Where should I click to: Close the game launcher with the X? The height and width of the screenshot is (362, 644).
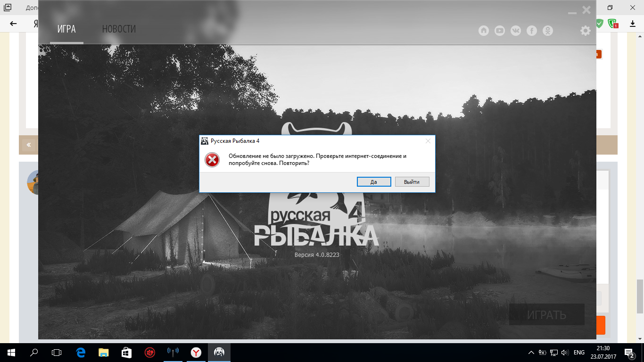pyautogui.click(x=586, y=9)
